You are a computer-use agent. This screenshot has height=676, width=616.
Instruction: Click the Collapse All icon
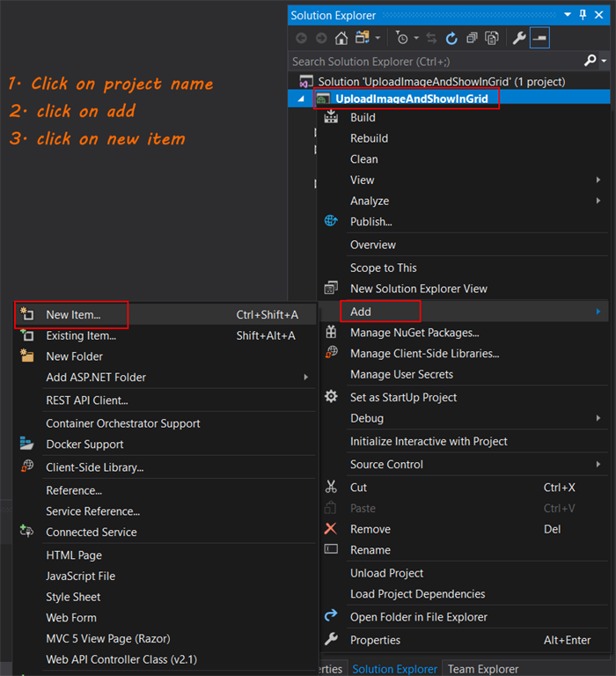pyautogui.click(x=473, y=38)
